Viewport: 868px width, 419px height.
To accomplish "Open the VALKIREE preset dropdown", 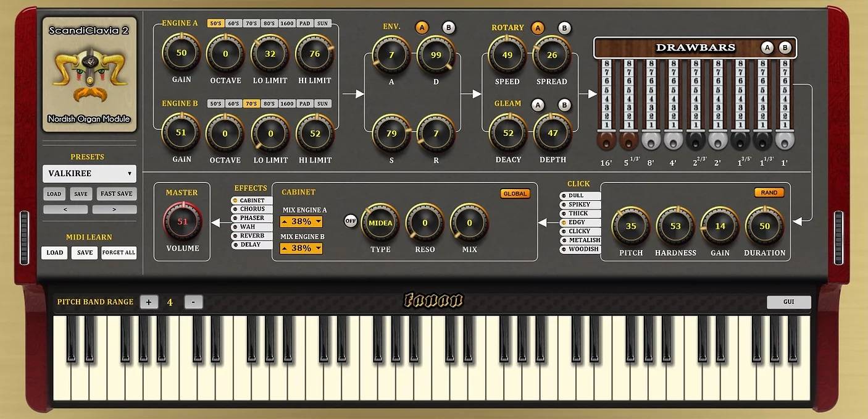I will click(x=90, y=174).
